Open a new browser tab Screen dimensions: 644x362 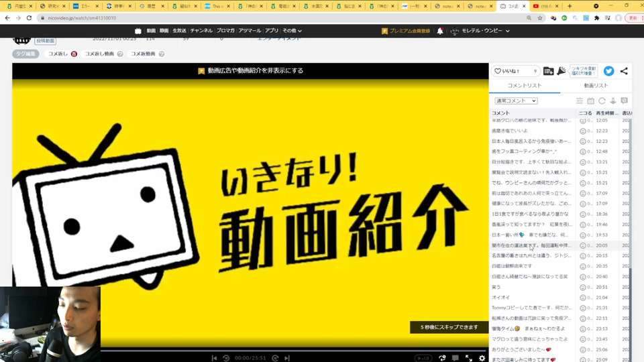coord(570,6)
